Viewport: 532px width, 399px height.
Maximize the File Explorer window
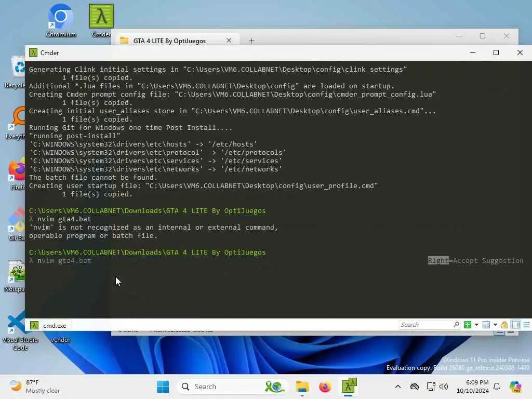(x=483, y=36)
